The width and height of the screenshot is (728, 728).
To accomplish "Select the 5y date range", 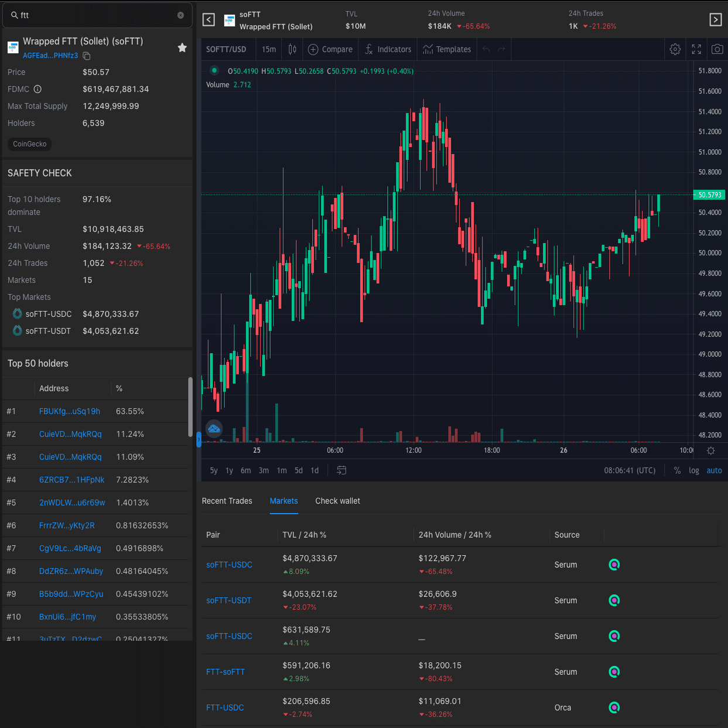I will point(214,471).
